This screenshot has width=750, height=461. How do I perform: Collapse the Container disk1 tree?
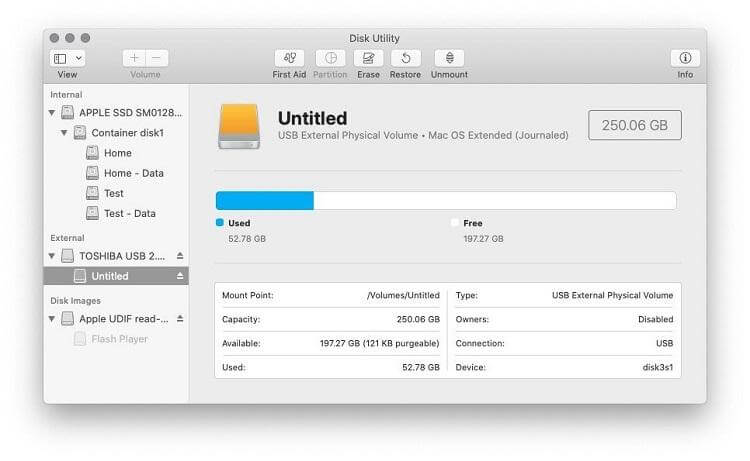[64, 133]
